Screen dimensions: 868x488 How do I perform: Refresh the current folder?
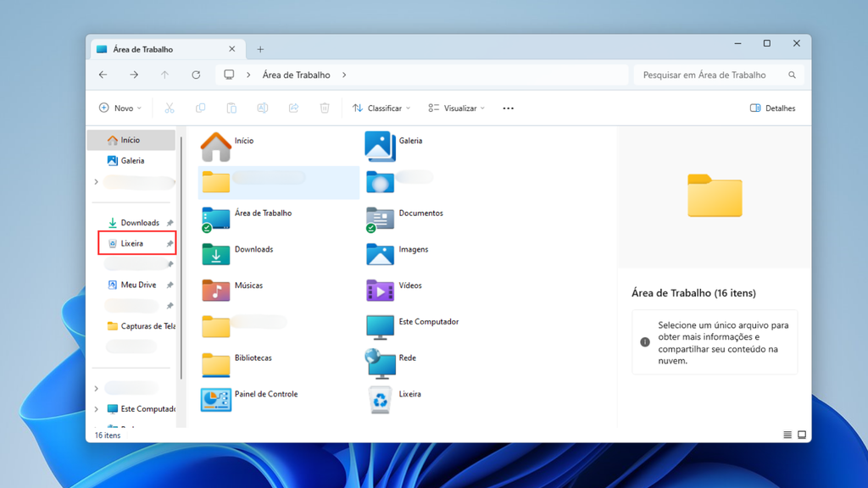point(196,75)
